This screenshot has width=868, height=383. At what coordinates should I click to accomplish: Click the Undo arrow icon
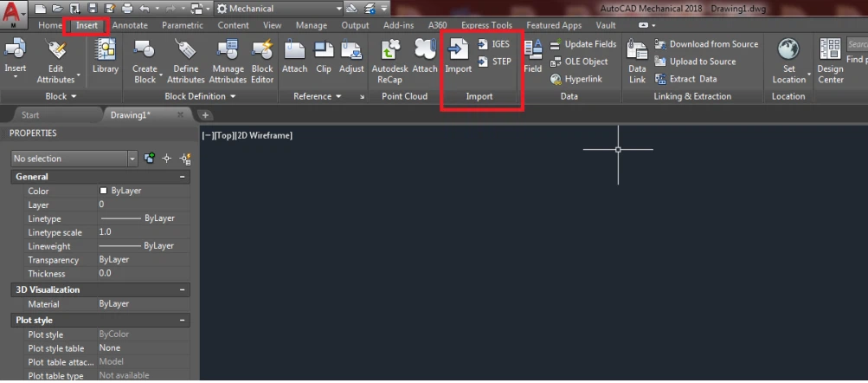[x=145, y=9]
